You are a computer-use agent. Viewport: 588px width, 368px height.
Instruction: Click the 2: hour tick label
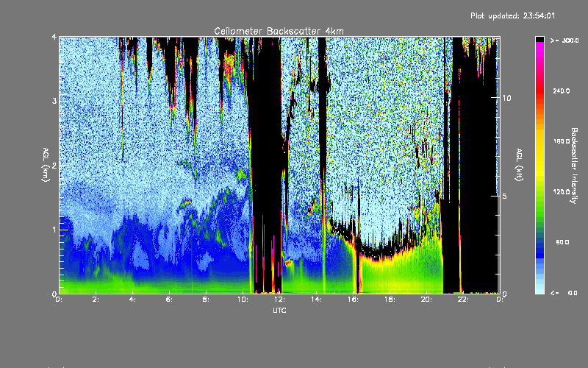pyautogui.click(x=96, y=300)
